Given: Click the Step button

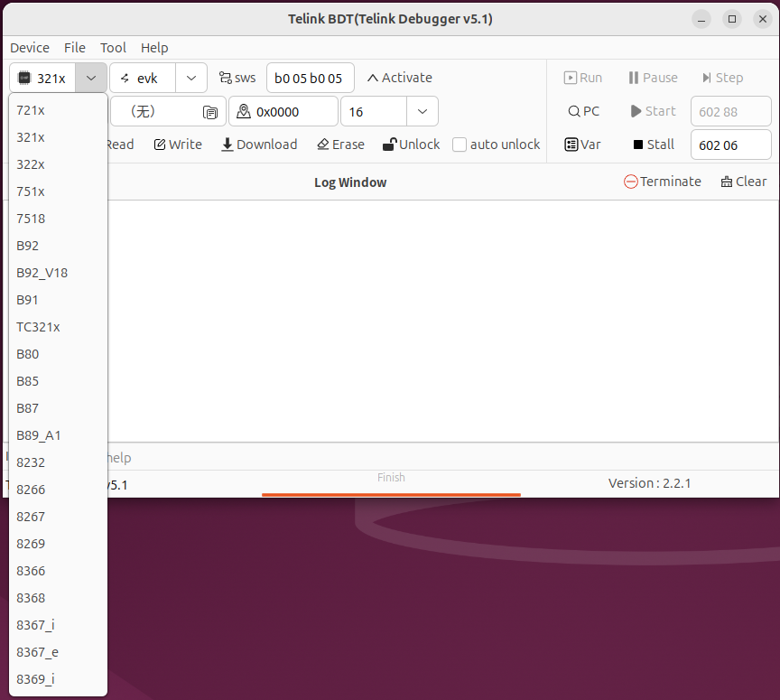Looking at the screenshot, I should 722,78.
